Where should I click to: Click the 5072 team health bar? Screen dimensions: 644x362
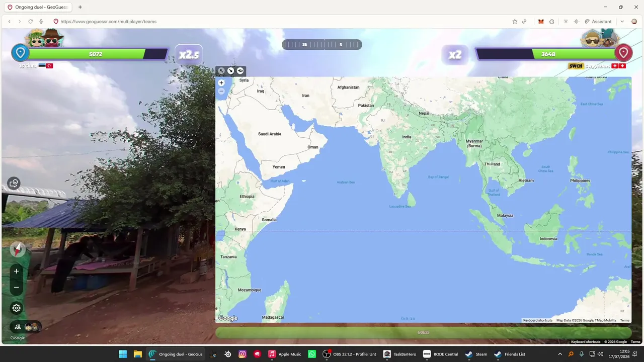[96, 54]
